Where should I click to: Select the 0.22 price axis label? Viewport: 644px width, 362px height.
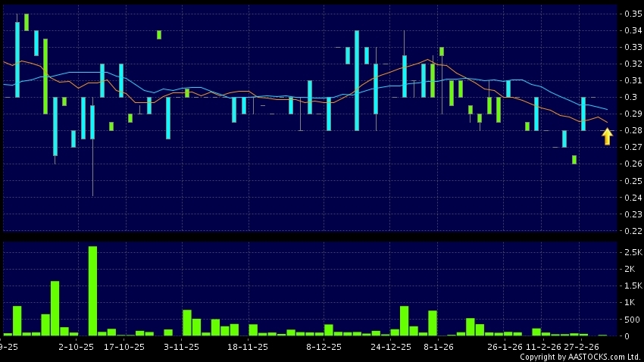pos(633,230)
